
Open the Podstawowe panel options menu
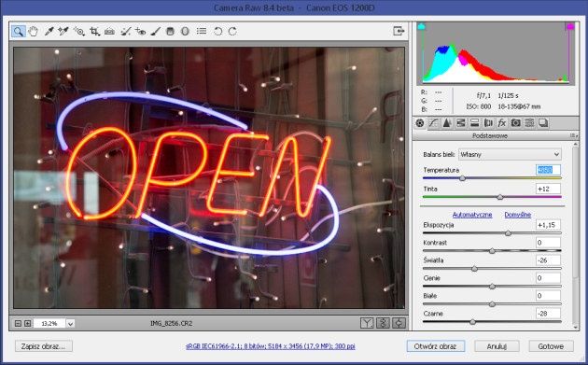[x=573, y=135]
